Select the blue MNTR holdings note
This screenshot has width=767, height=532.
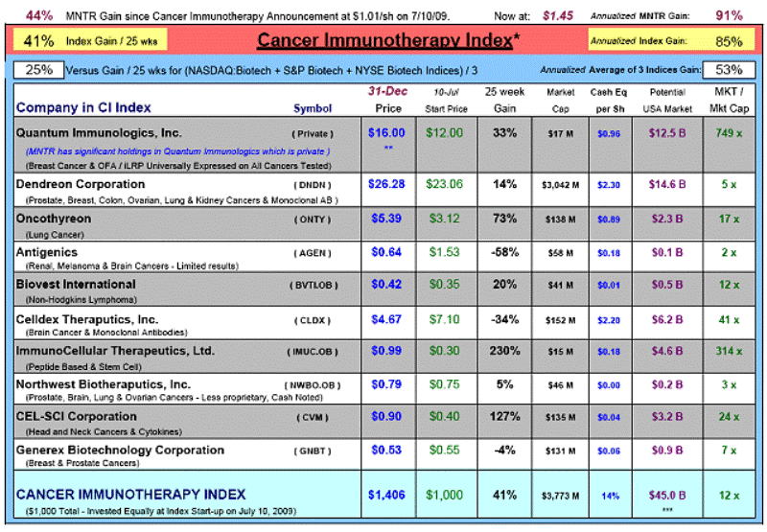pos(178,151)
